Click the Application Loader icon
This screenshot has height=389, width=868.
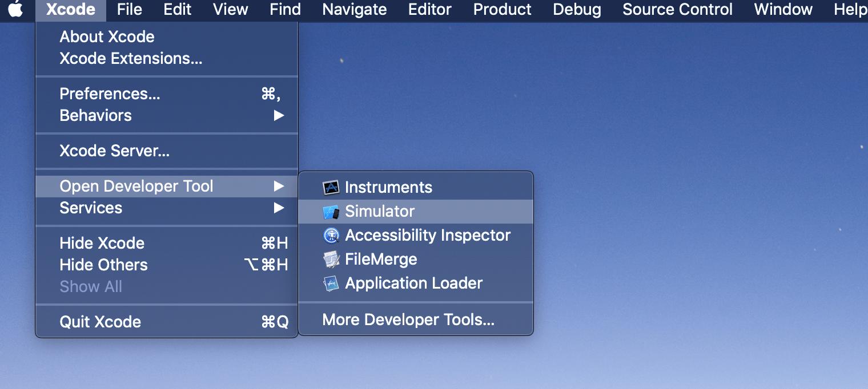pyautogui.click(x=331, y=283)
